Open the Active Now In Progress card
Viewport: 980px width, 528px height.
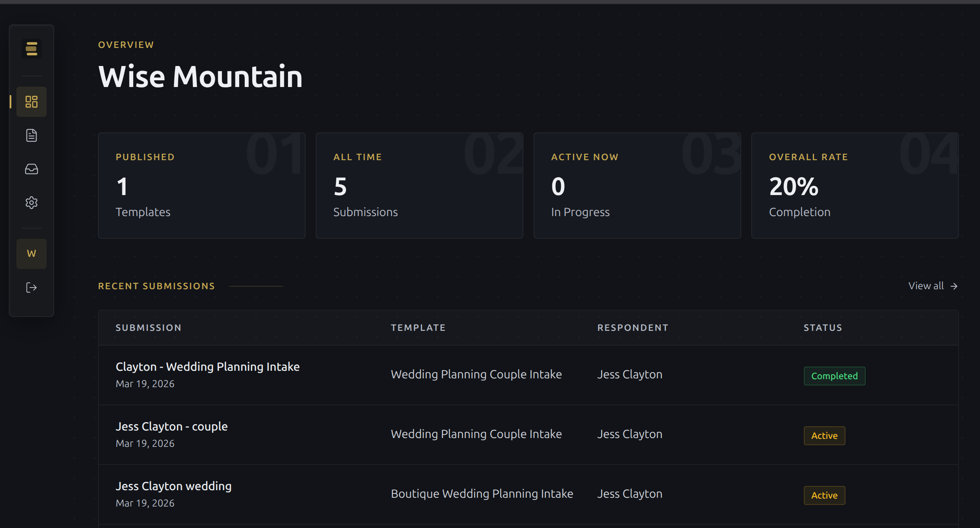coord(637,185)
